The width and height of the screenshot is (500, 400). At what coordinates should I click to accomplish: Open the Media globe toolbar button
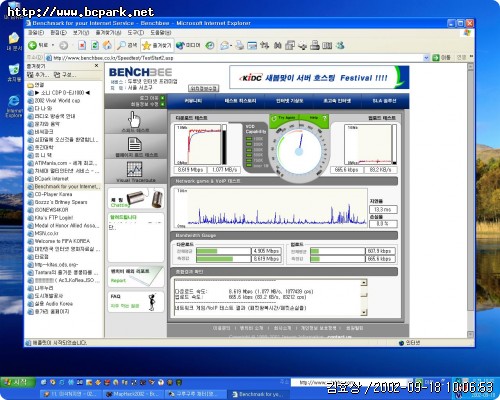pyautogui.click(x=188, y=45)
